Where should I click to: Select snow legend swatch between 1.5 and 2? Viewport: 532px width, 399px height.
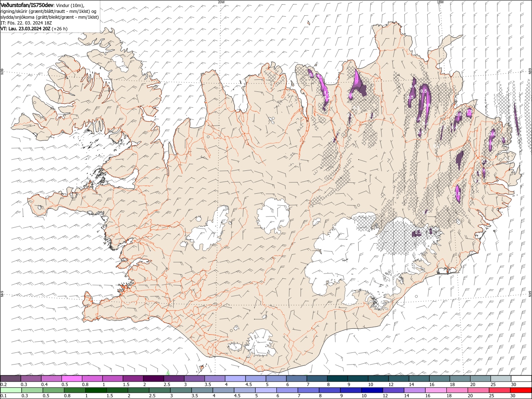pos(133,379)
